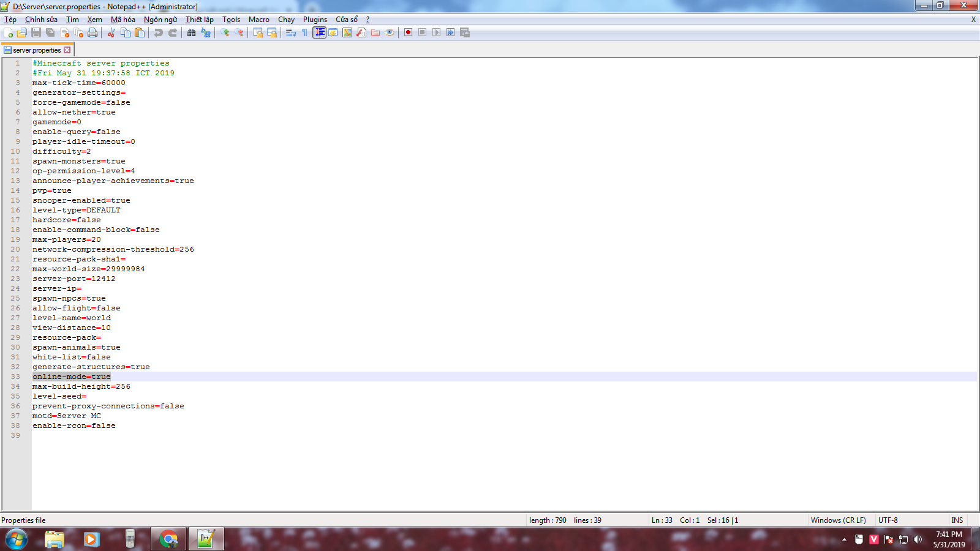Screen dimensions: 980x551
Task: Toggle Show All Characters pilcrow icon
Action: (x=305, y=32)
